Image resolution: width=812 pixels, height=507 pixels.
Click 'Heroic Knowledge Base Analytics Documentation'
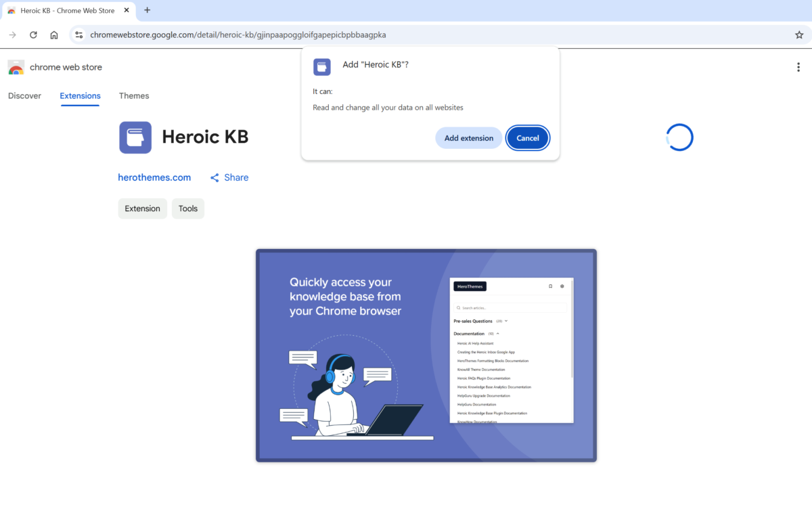494,387
